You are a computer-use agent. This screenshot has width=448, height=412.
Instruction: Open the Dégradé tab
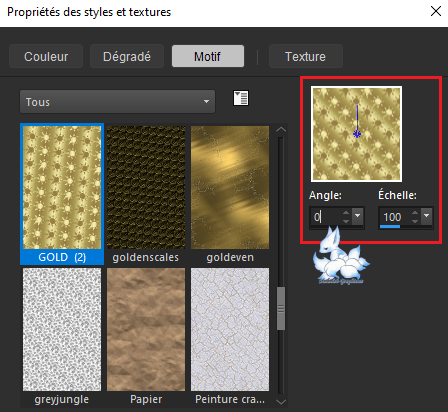pos(127,56)
